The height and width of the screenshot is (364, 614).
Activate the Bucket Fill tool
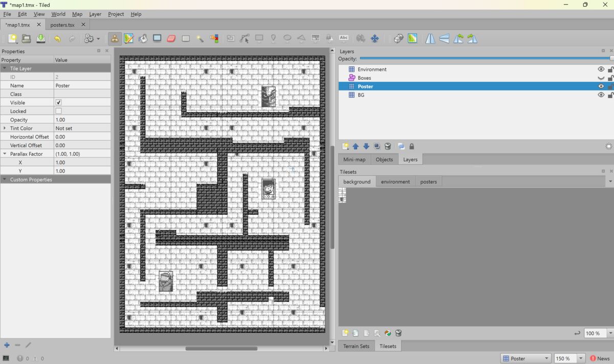(x=143, y=38)
